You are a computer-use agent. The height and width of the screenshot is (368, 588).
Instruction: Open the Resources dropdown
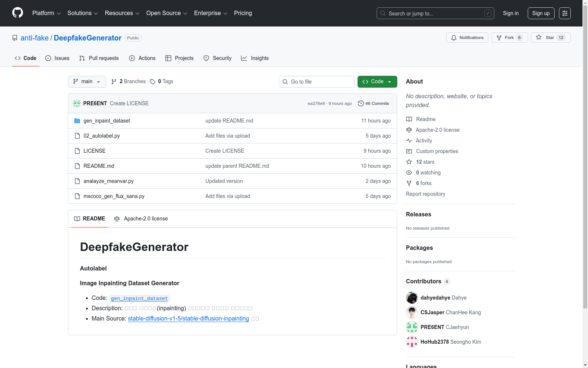122,13
